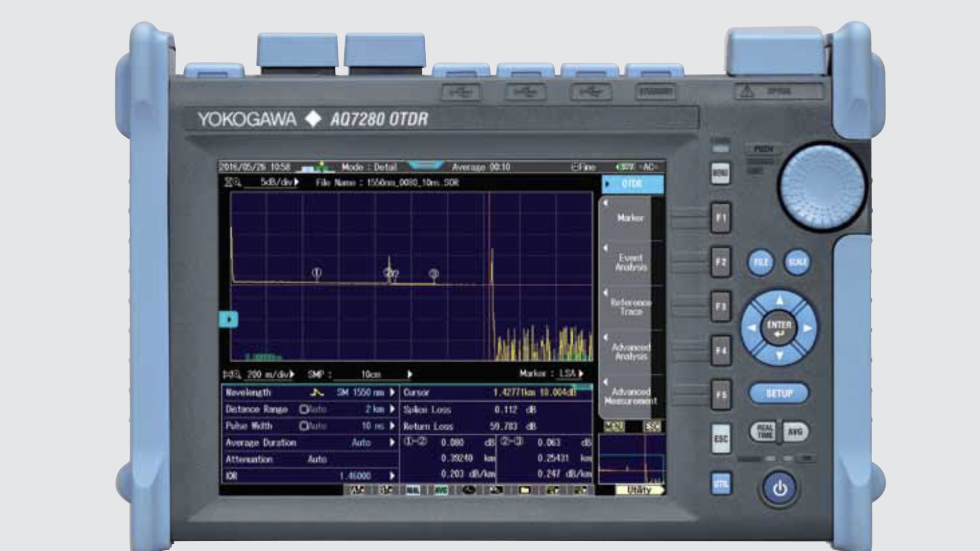The image size is (980, 551).
Task: Select event marker 1 on the trace
Action: pos(316,273)
